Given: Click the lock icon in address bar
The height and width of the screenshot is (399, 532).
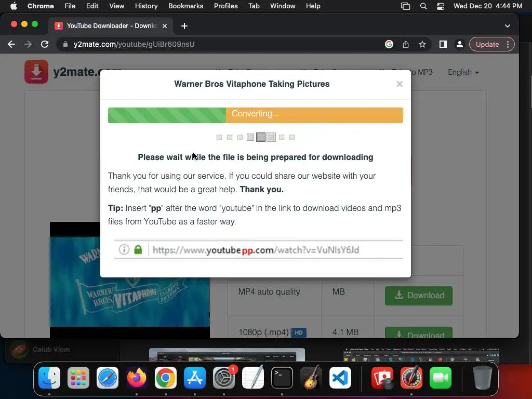Looking at the screenshot, I should pyautogui.click(x=65, y=44).
